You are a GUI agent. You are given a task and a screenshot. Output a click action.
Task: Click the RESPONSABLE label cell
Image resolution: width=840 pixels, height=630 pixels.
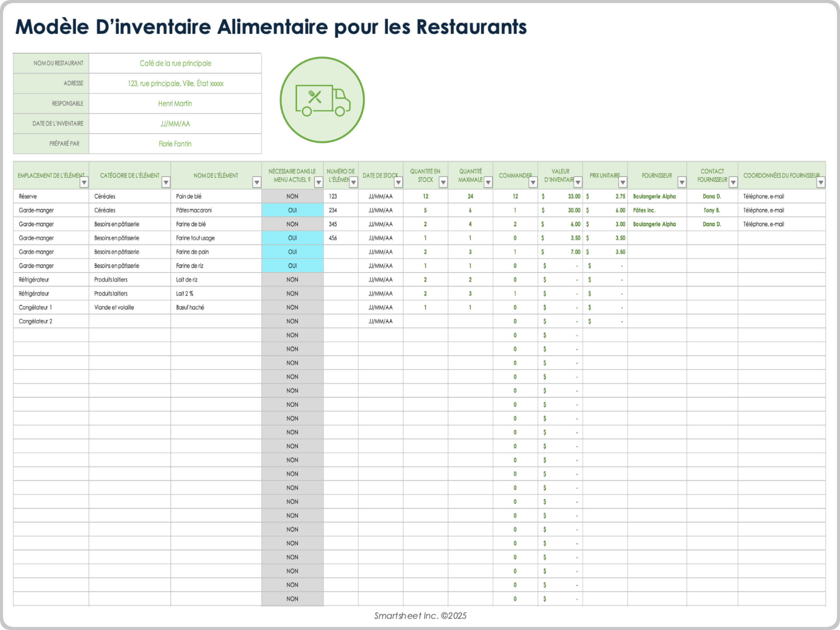click(x=51, y=104)
